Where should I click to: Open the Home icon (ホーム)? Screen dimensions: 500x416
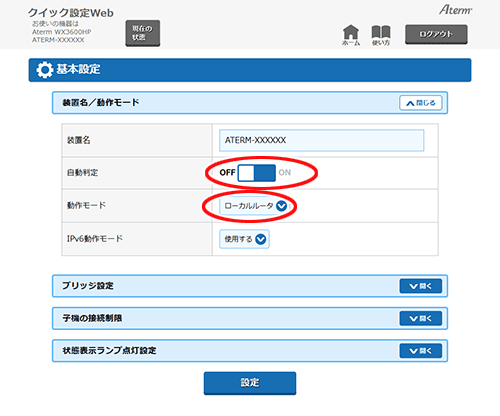(x=351, y=35)
